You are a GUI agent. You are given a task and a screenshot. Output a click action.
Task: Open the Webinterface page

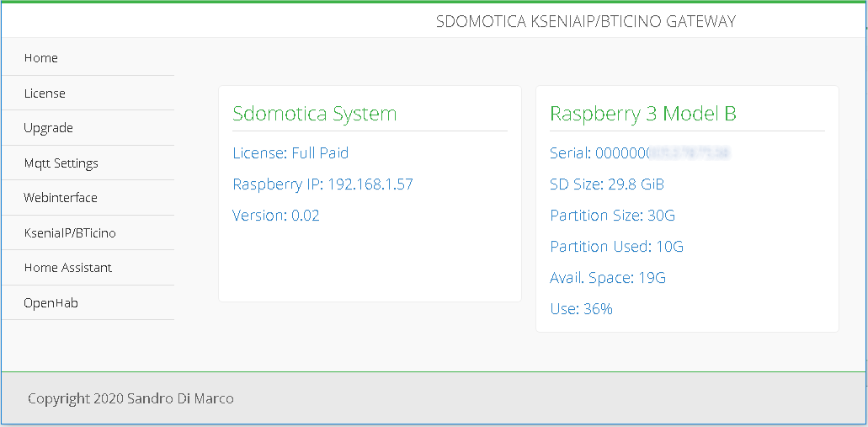pyautogui.click(x=61, y=198)
